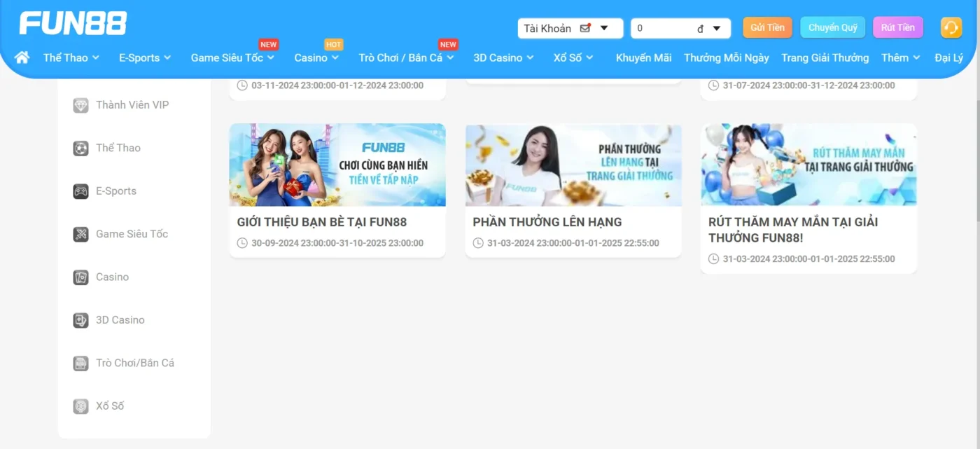Expand the Thêm menu in navigation
This screenshot has width=980, height=449.
pos(900,57)
